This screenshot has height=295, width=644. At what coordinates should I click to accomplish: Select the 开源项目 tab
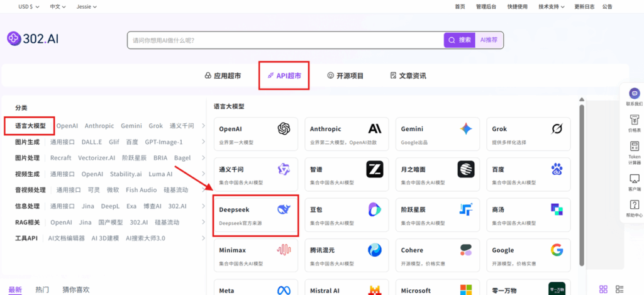345,75
